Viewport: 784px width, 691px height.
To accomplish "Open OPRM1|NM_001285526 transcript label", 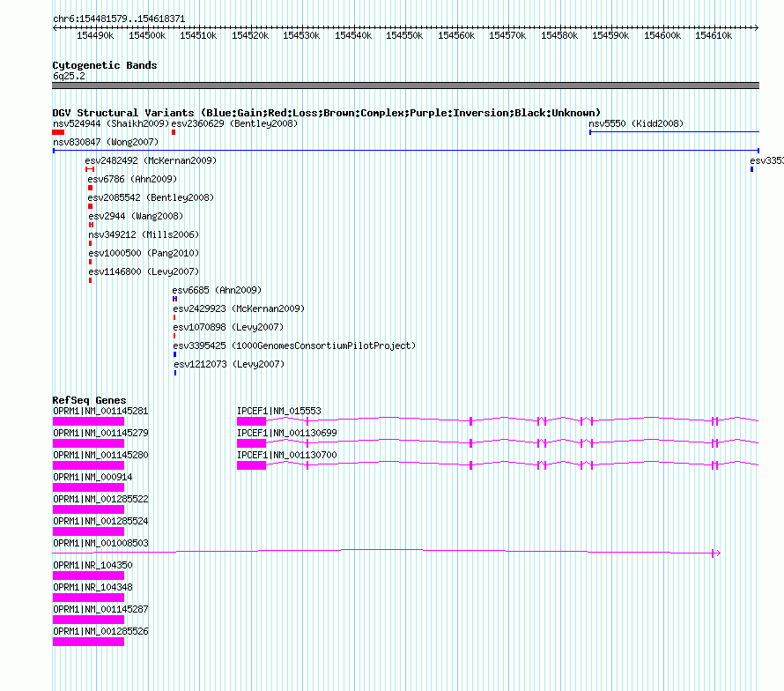I will [100, 631].
